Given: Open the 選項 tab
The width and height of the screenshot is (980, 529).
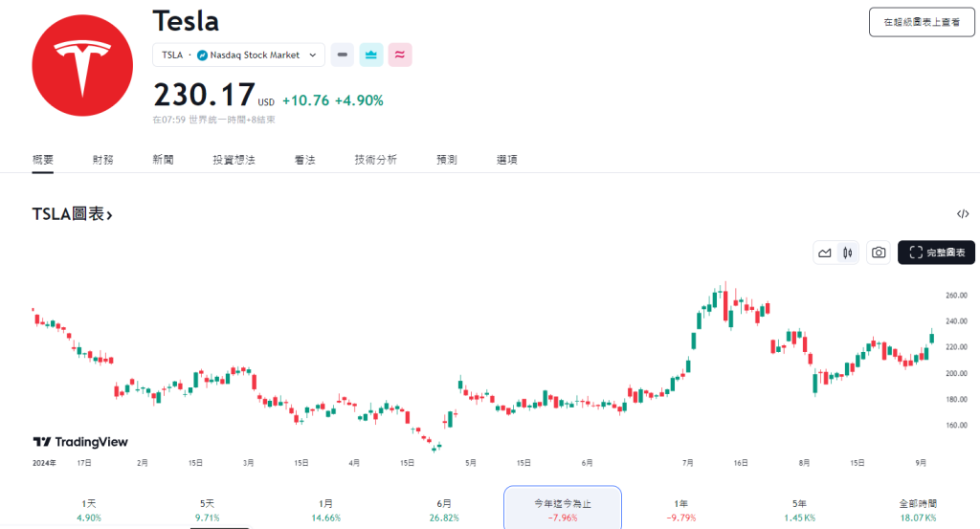Looking at the screenshot, I should [x=507, y=160].
